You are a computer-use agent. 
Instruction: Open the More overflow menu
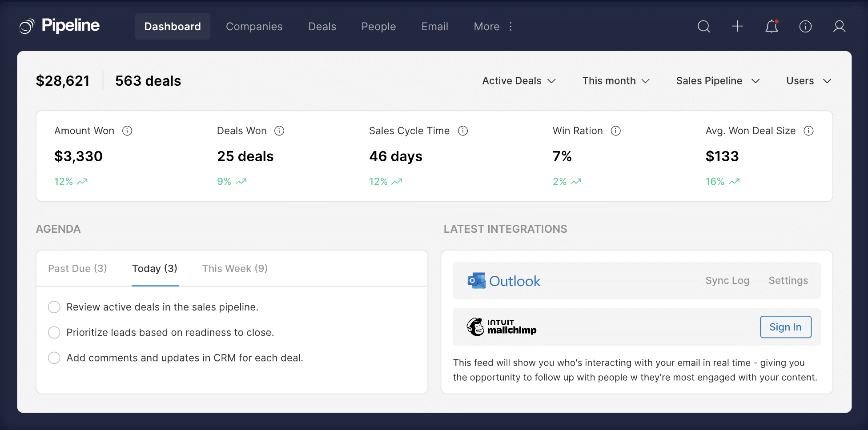(x=486, y=26)
